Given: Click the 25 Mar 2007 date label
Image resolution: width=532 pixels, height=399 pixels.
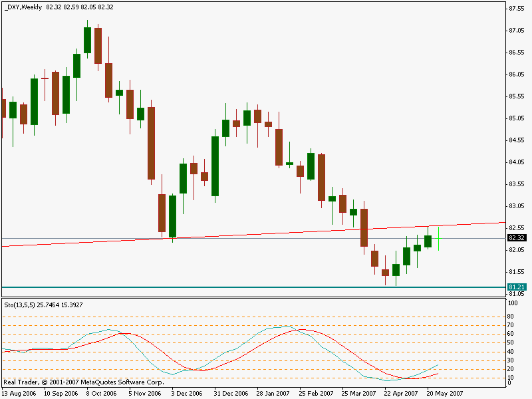Looking at the screenshot, I should click(358, 393).
